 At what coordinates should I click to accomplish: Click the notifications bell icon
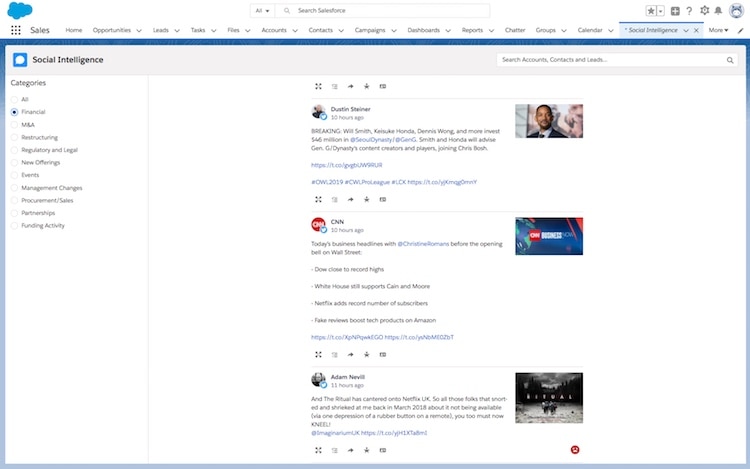[x=718, y=11]
